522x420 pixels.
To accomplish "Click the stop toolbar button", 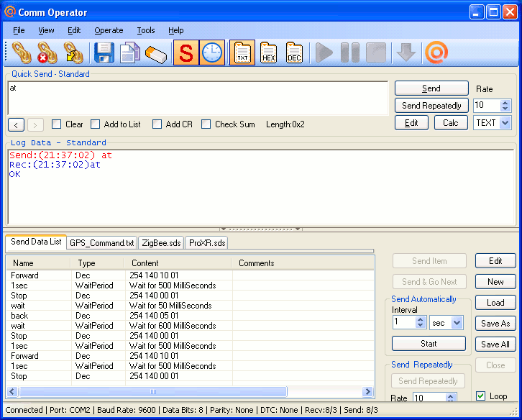I will [x=376, y=52].
